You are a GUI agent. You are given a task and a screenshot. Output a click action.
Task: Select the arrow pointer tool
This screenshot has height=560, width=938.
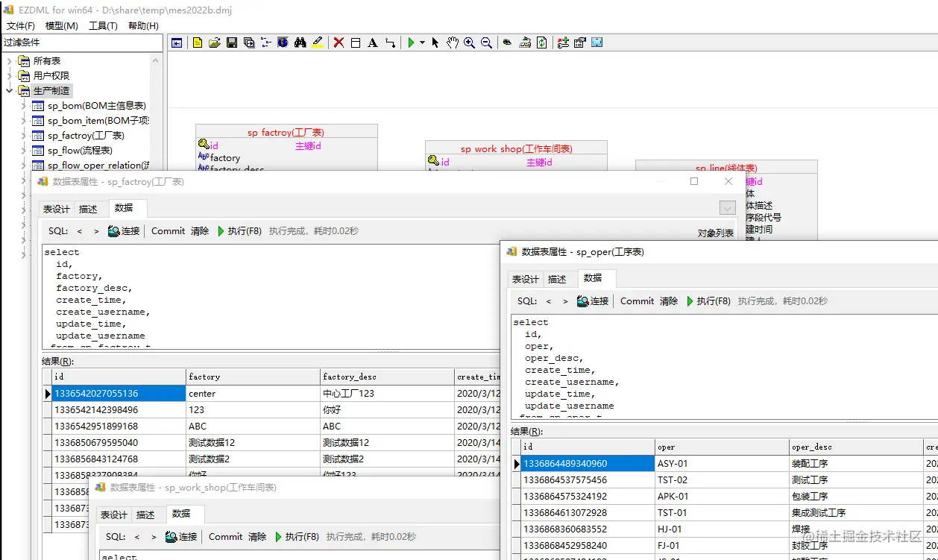tap(435, 43)
